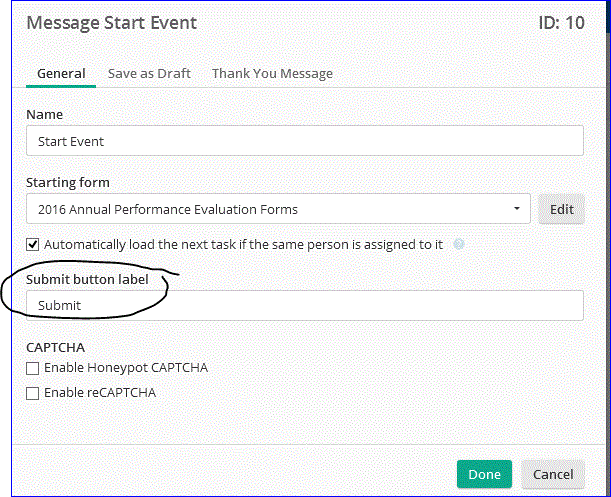Click the Name field label
The image size is (611, 497).
pos(44,115)
